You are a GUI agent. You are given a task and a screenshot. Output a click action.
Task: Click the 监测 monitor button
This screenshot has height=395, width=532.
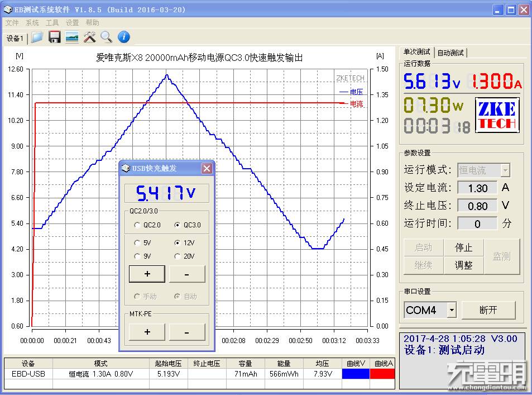(x=502, y=256)
